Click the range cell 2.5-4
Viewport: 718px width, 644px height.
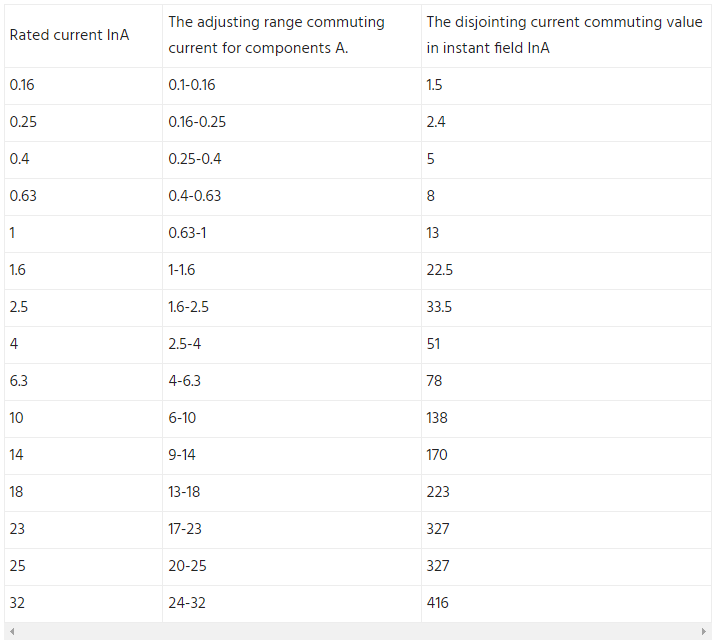292,345
